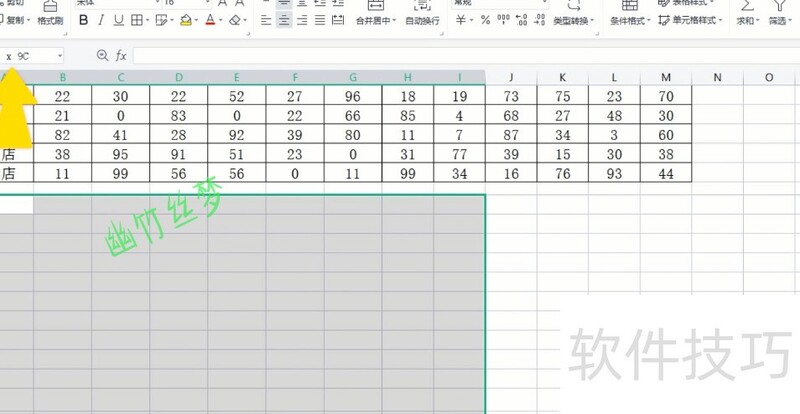Select column J header
The width and height of the screenshot is (800, 414).
[511, 78]
